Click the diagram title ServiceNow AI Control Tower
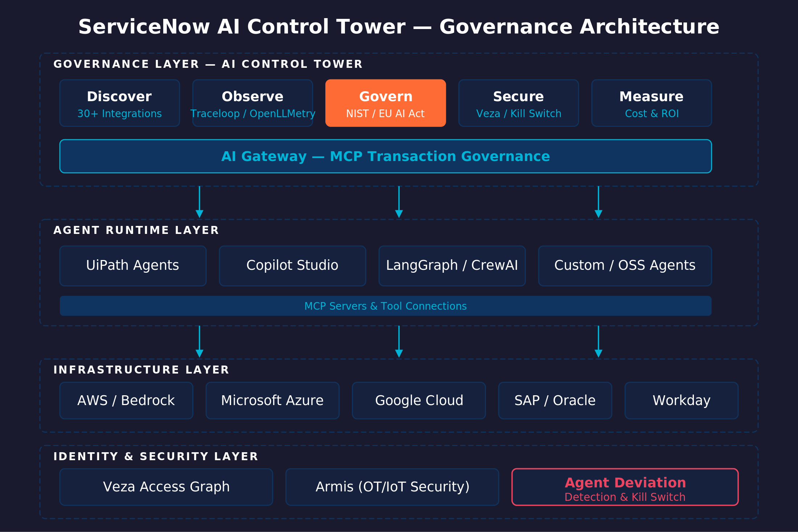 point(399,27)
